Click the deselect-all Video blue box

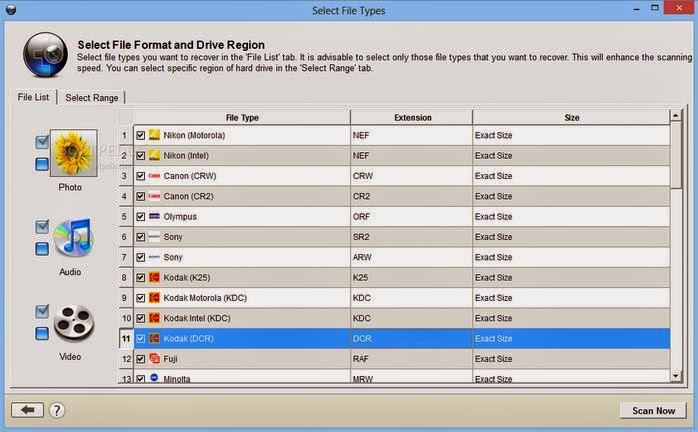(x=42, y=333)
